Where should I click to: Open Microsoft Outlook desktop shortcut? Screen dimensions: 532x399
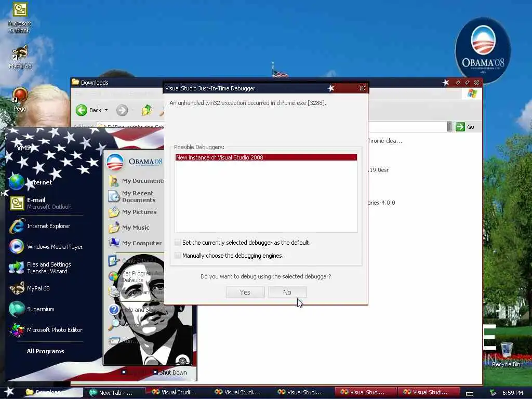click(x=20, y=18)
